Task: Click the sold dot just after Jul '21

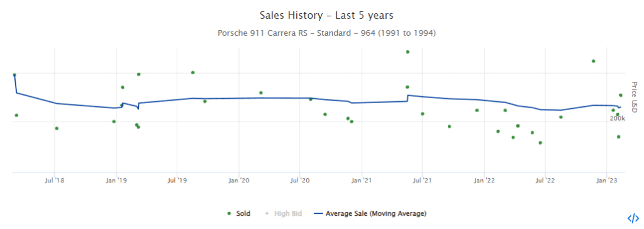Action: coord(422,114)
